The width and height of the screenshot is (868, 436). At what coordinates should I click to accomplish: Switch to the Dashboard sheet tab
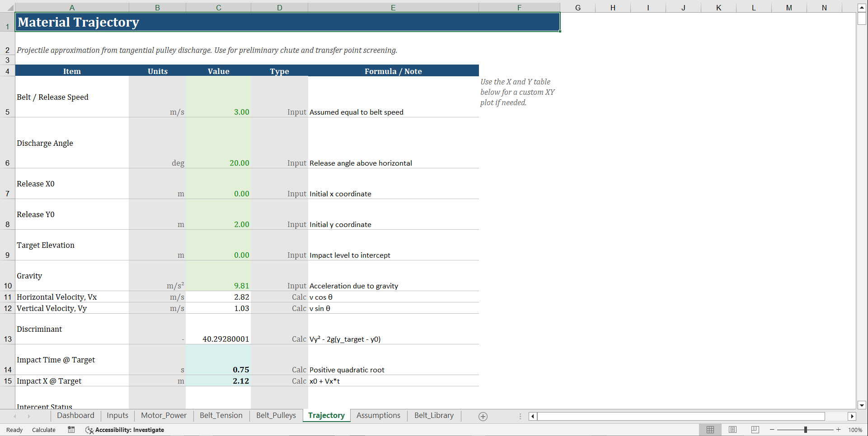tap(75, 415)
